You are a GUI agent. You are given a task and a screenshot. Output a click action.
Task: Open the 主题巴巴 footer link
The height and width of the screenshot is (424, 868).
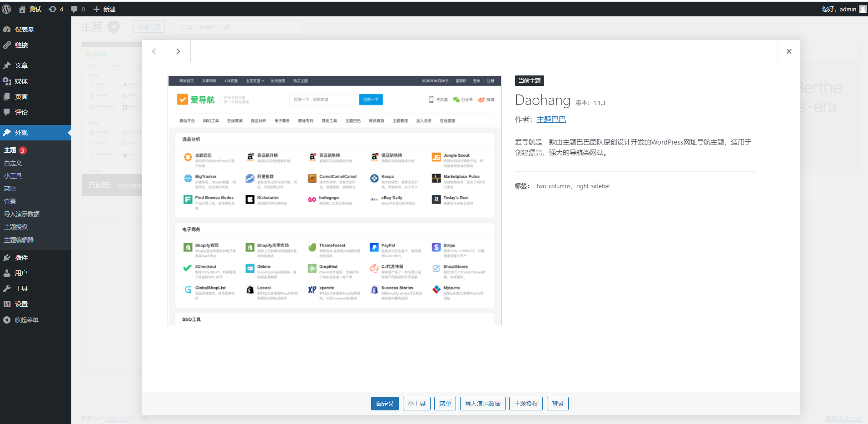[116, 419]
